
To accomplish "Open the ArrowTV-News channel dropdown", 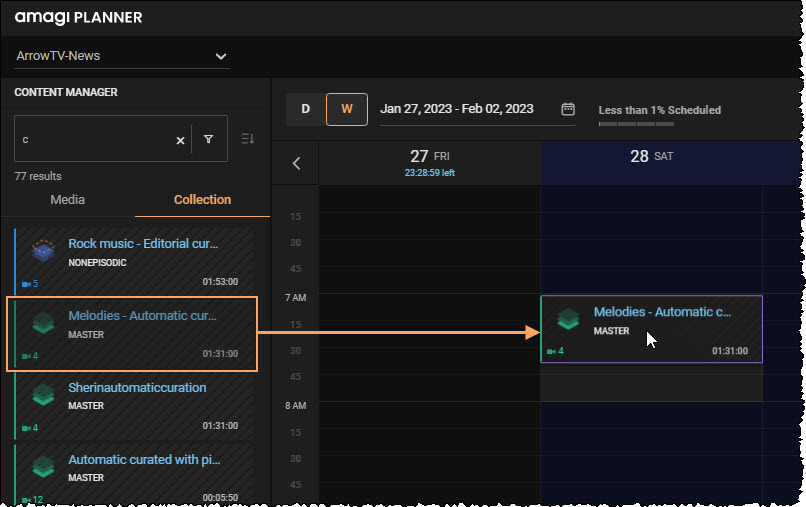I will tap(121, 56).
